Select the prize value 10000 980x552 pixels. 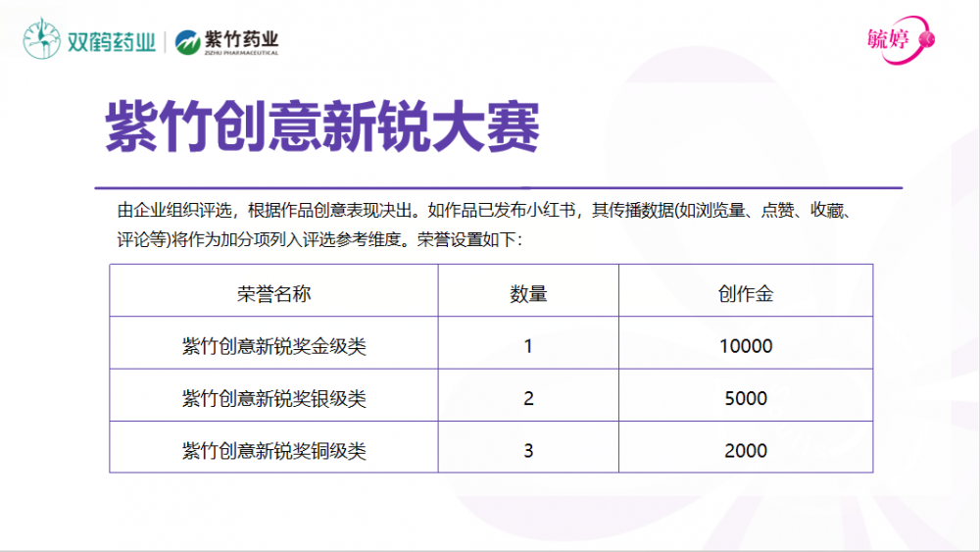coord(746,346)
